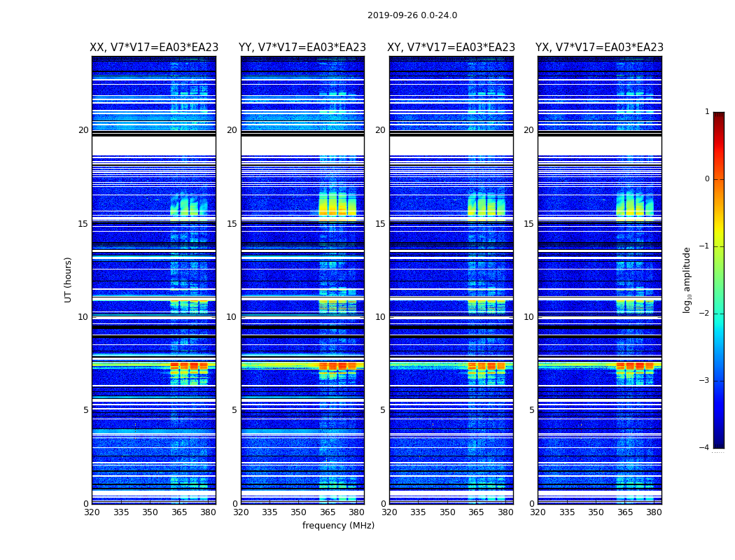Click the figure title date 2019-09-26
Viewport: 735px width, 560px height.
click(412, 15)
